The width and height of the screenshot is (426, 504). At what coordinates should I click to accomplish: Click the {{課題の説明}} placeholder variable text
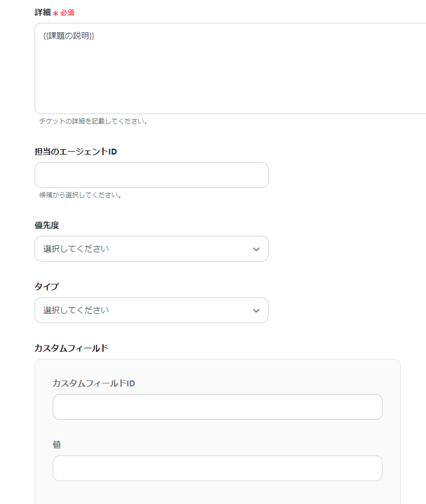click(69, 36)
